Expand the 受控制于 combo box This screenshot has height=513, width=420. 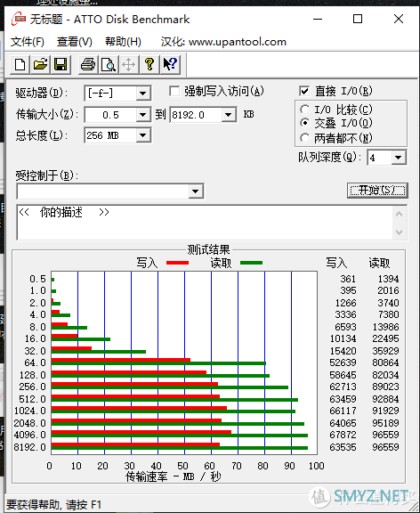coord(196,191)
